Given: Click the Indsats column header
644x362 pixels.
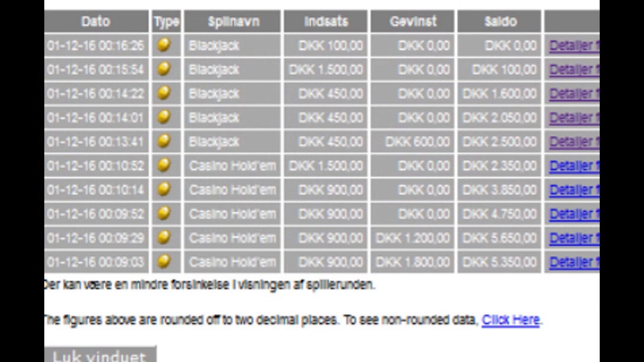Looking at the screenshot, I should (x=326, y=22).
